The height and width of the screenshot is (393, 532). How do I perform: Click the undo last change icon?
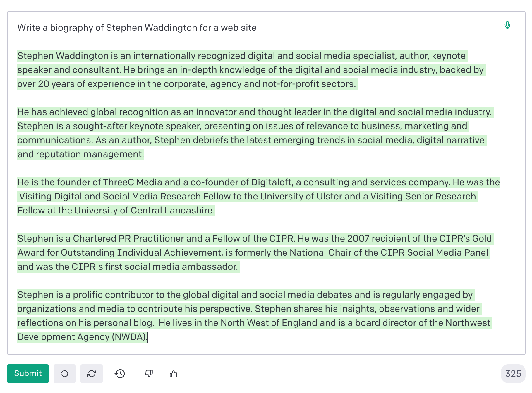point(64,374)
